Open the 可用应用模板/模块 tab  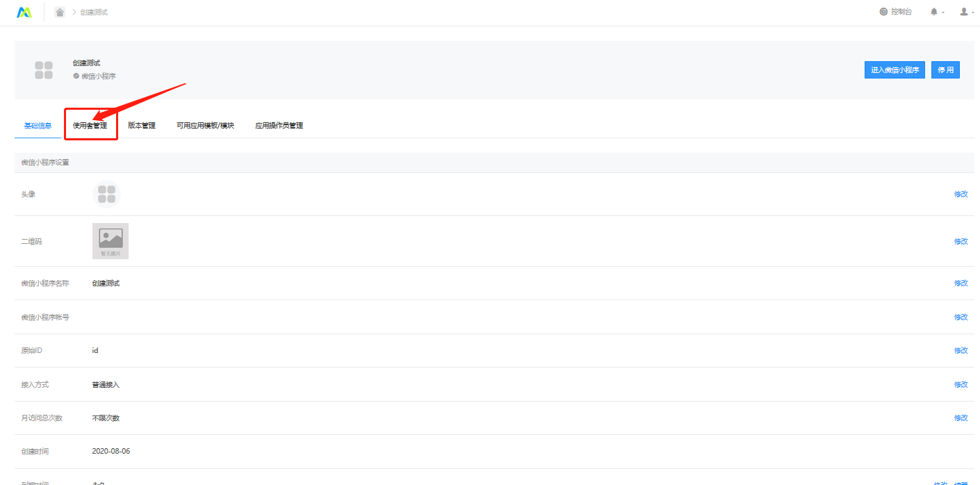click(x=205, y=126)
